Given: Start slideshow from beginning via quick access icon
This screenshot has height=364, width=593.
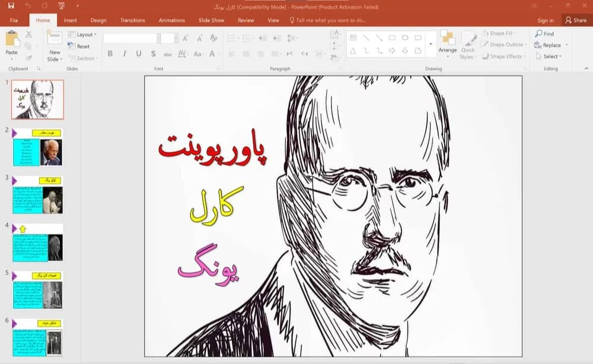Looking at the screenshot, I should pyautogui.click(x=61, y=6).
